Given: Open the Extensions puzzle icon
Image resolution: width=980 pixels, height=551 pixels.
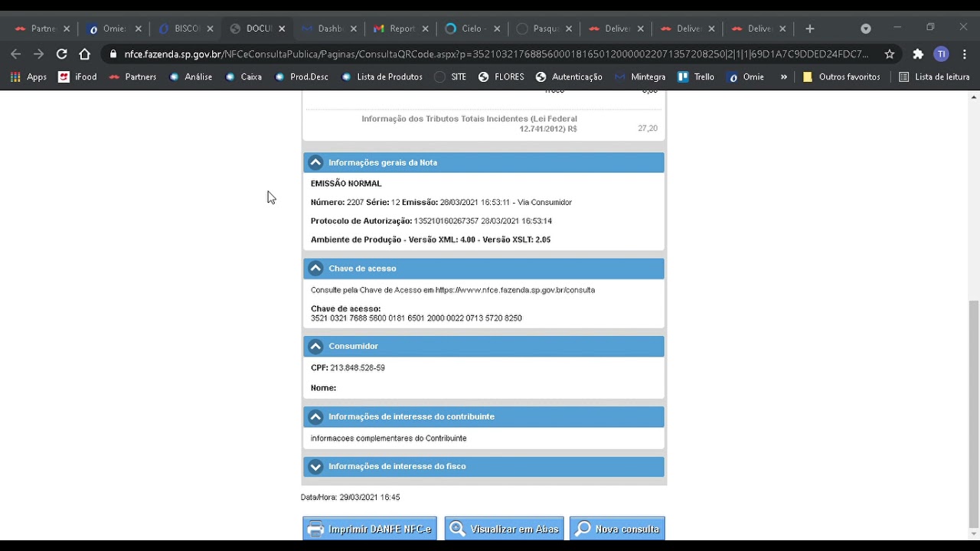Looking at the screenshot, I should [x=918, y=54].
